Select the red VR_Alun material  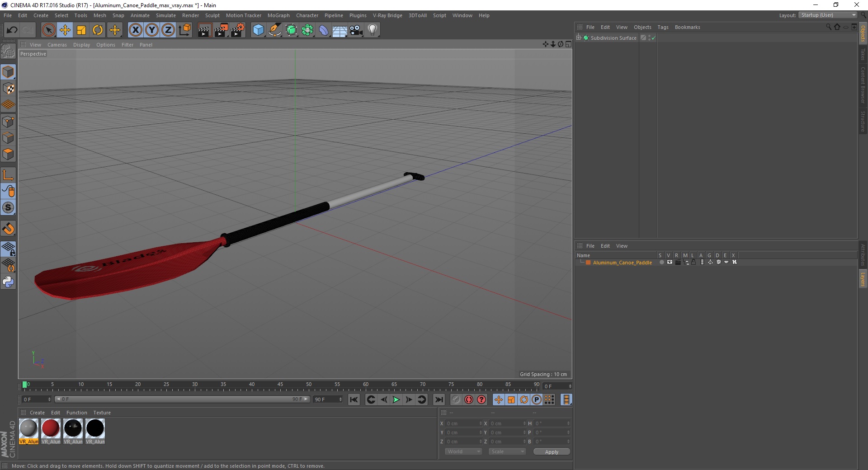click(x=51, y=432)
